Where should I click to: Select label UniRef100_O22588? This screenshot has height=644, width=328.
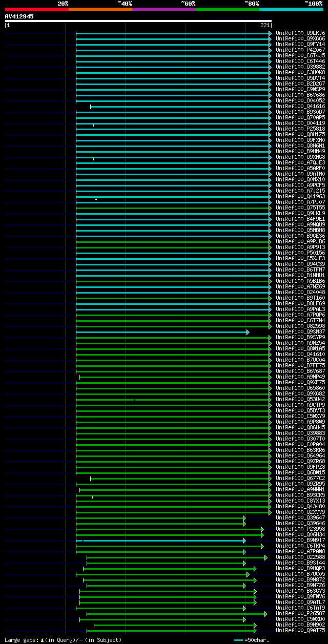[300, 557]
